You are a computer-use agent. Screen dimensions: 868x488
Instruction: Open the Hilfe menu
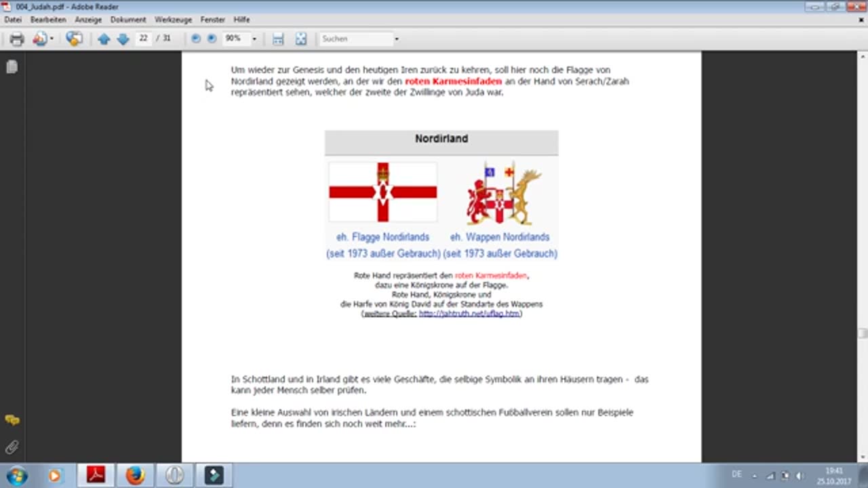(241, 20)
